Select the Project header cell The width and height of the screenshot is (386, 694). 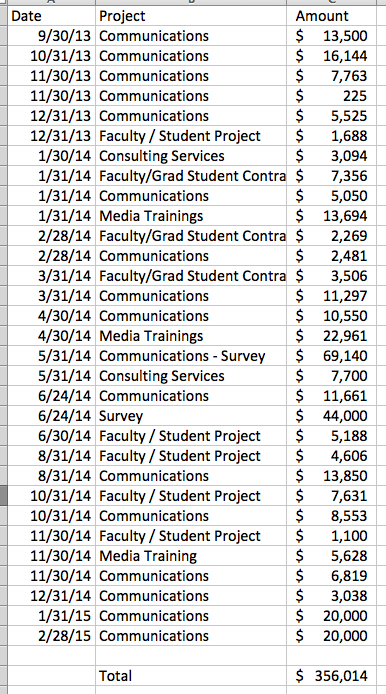[191, 16]
